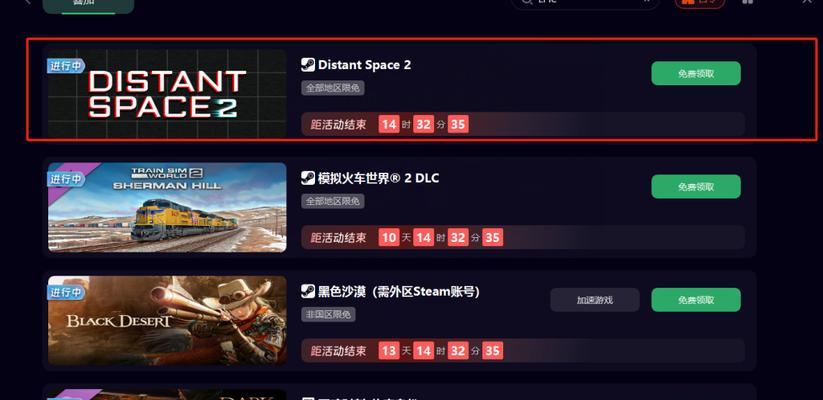Click the grid view icon at top right
This screenshot has width=823, height=400.
click(x=748, y=2)
